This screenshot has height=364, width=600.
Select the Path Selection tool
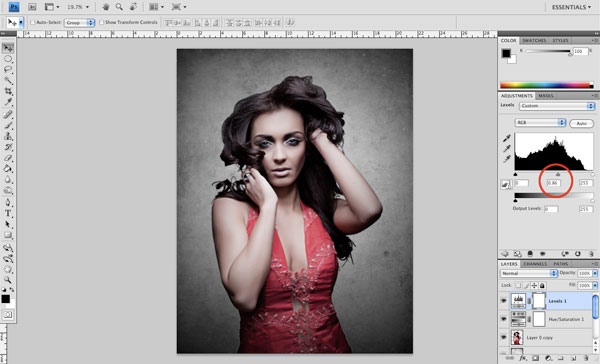coord(8,224)
